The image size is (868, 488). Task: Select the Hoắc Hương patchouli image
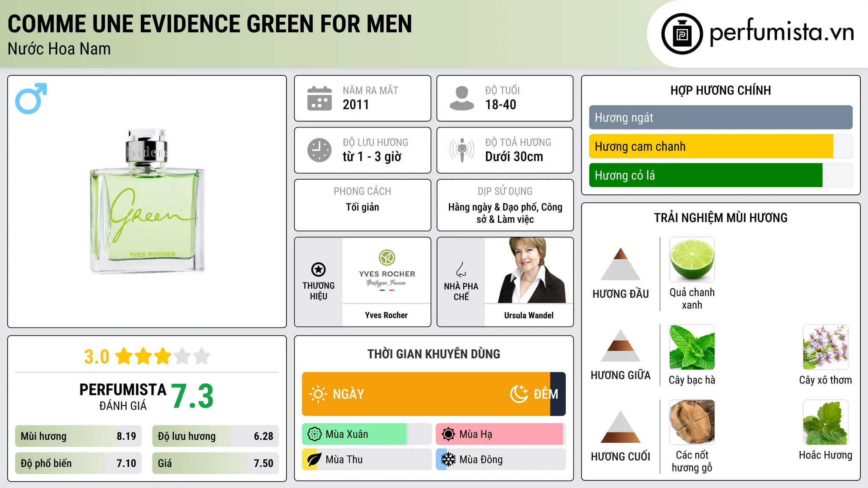826,422
